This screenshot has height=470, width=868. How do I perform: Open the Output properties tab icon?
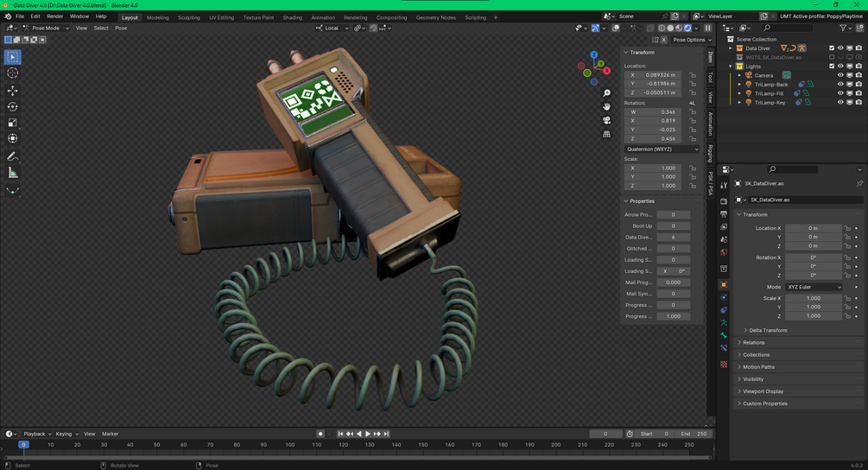(x=724, y=213)
